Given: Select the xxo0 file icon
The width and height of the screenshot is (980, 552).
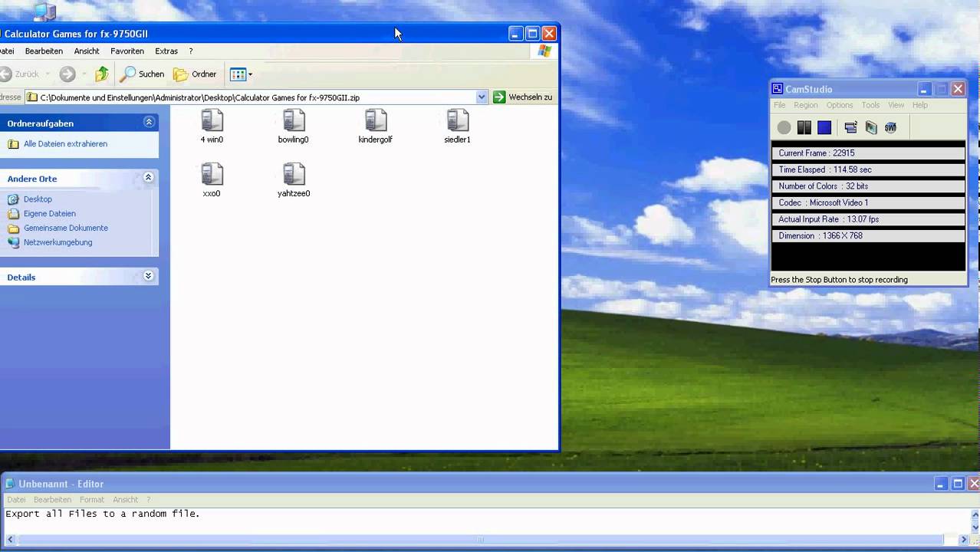Looking at the screenshot, I should (212, 175).
